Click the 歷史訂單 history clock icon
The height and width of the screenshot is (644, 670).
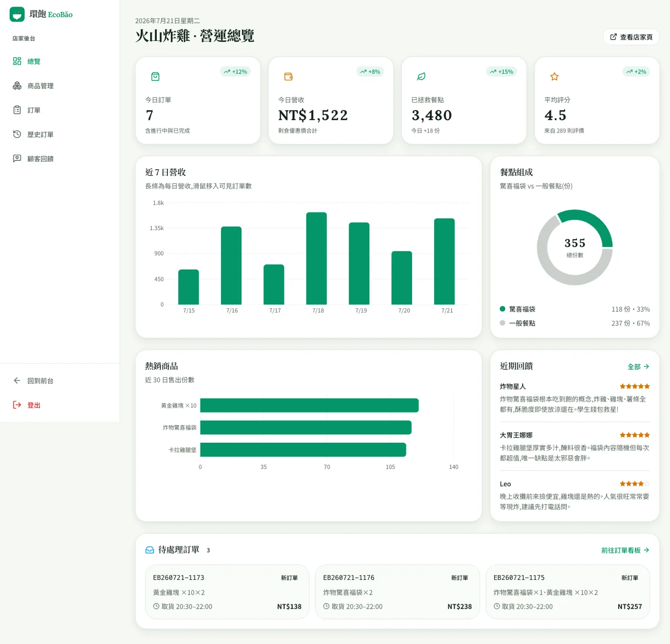17,134
